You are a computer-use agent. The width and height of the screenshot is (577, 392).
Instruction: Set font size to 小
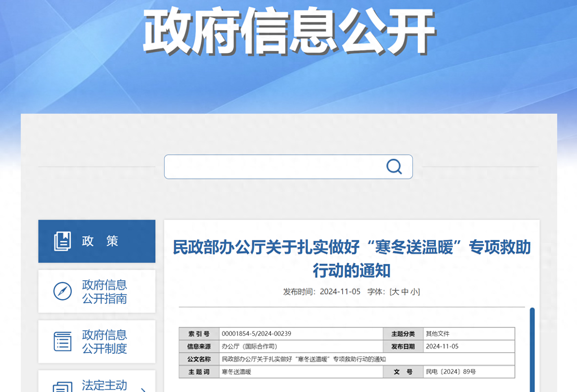click(414, 292)
